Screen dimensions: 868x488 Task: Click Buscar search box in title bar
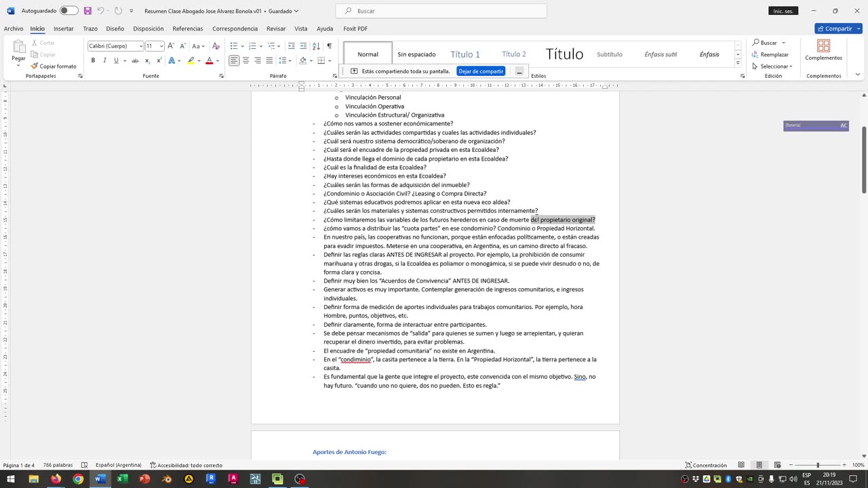pyautogui.click(x=441, y=11)
